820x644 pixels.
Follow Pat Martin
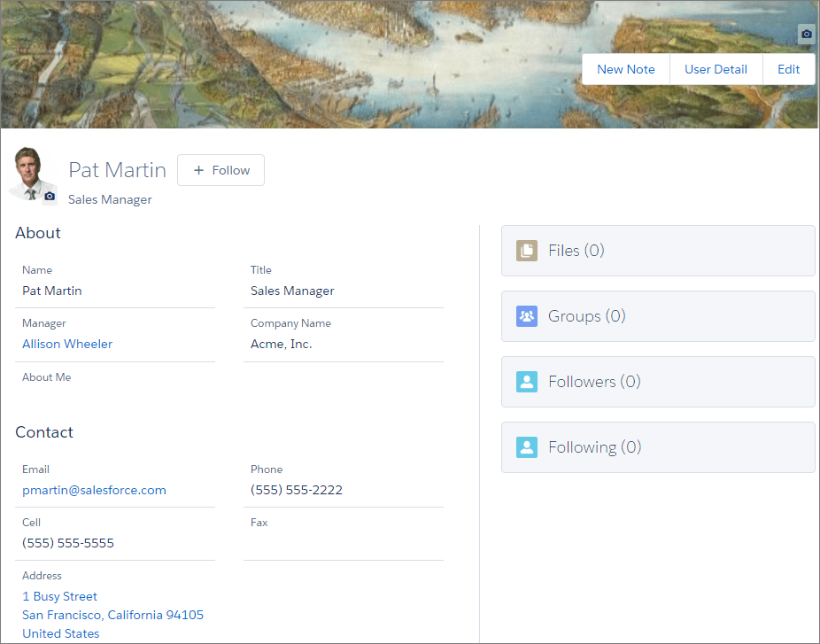coord(220,170)
